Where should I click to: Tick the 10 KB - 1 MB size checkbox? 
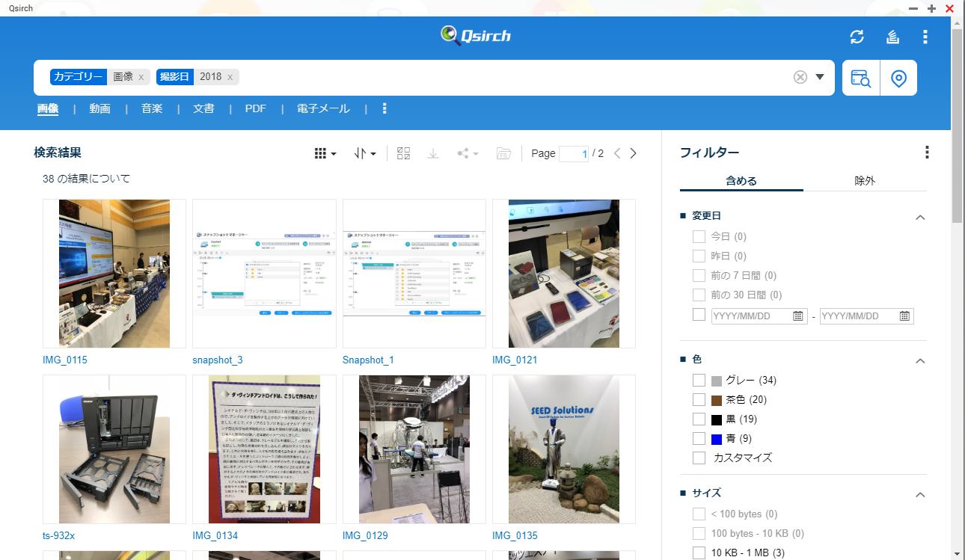click(x=699, y=553)
